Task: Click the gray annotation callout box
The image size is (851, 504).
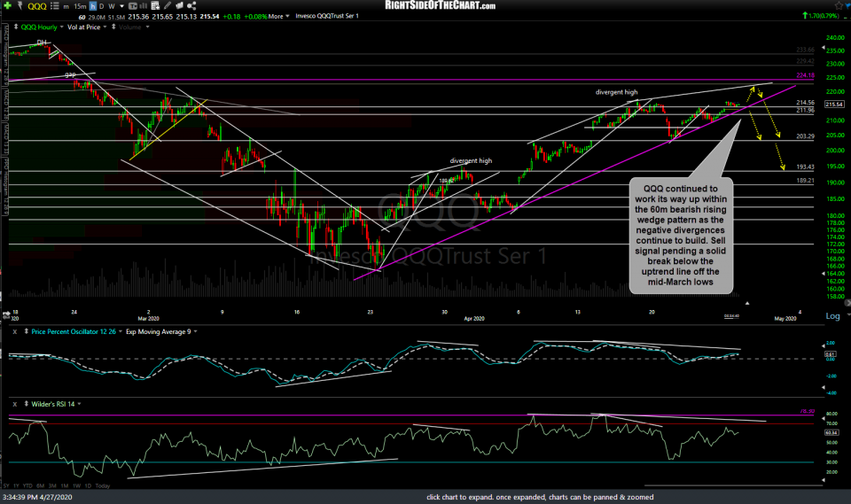Action: pyautogui.click(x=681, y=236)
